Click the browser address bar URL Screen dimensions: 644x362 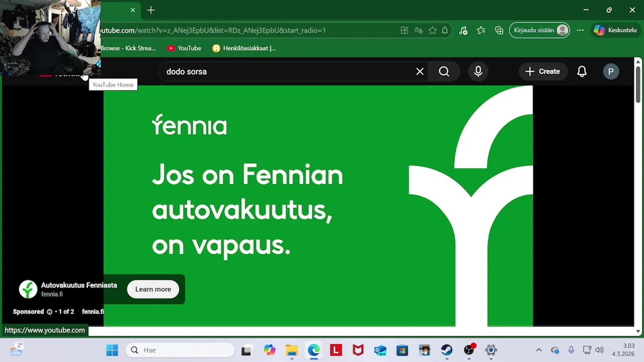coord(212,30)
